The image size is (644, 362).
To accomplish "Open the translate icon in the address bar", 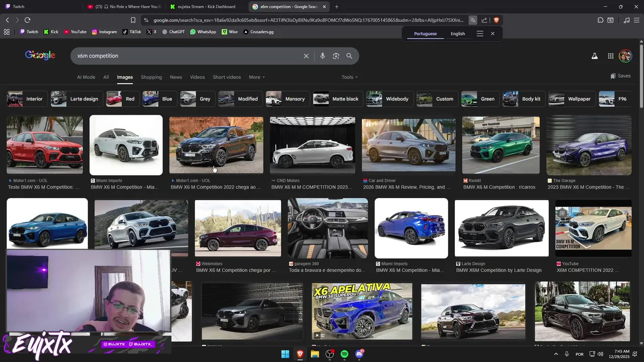I will tap(473, 20).
